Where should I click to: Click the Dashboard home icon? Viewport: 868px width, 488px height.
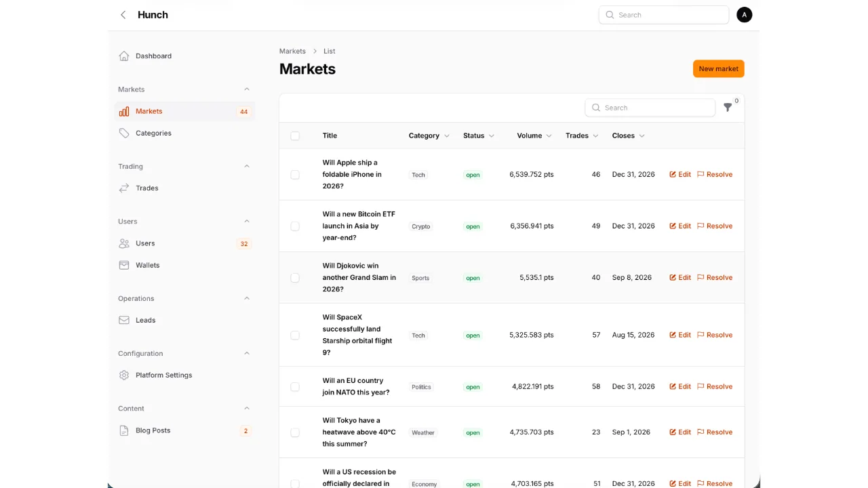tap(124, 56)
